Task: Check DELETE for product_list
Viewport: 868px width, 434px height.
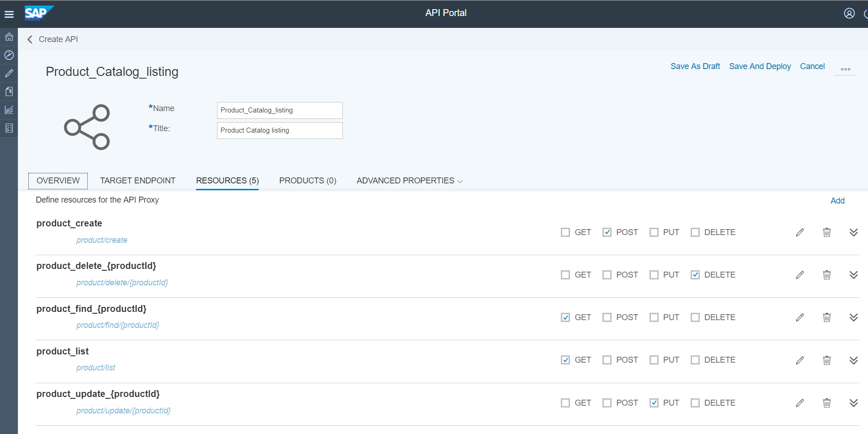Action: [x=695, y=360]
